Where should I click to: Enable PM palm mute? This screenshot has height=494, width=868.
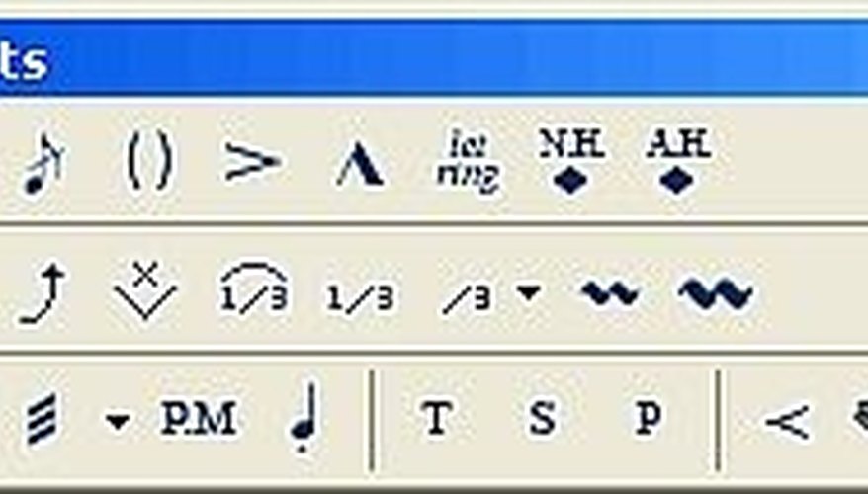[x=200, y=418]
